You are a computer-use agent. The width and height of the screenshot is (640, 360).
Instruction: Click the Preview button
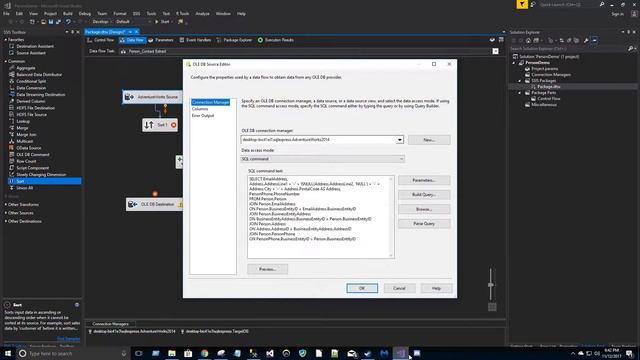(x=267, y=269)
